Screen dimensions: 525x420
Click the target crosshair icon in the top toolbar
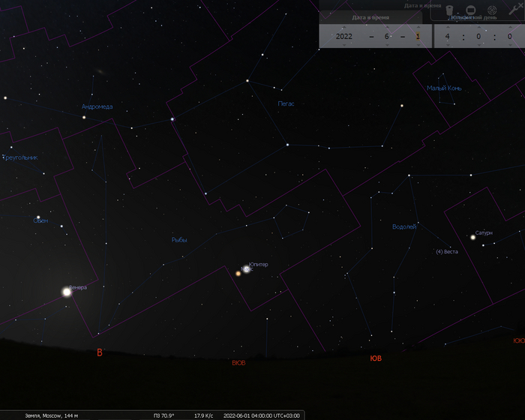tap(492, 10)
